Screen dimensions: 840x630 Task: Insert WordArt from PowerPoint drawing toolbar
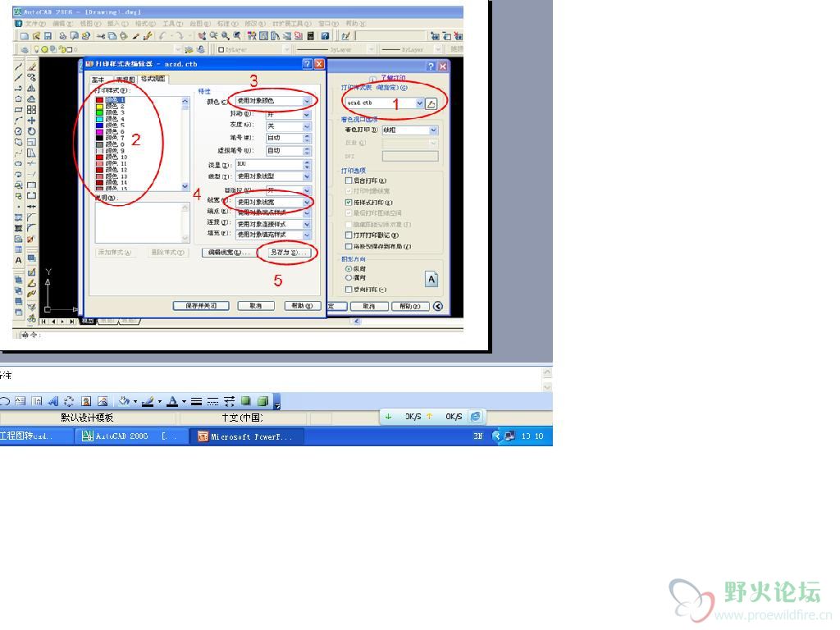tap(52, 400)
